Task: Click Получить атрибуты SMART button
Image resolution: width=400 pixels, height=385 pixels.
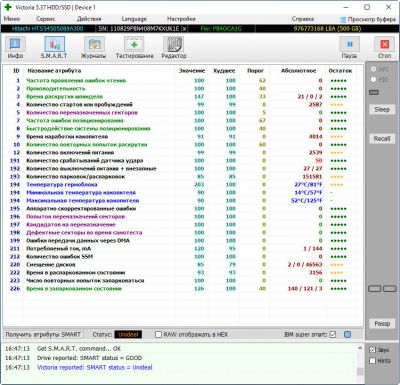Action: pyautogui.click(x=43, y=334)
